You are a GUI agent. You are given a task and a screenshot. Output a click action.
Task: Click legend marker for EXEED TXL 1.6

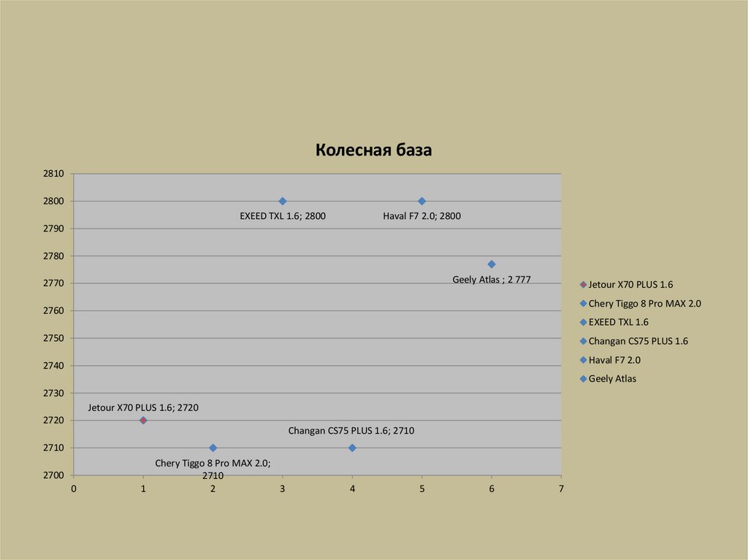[x=583, y=323]
